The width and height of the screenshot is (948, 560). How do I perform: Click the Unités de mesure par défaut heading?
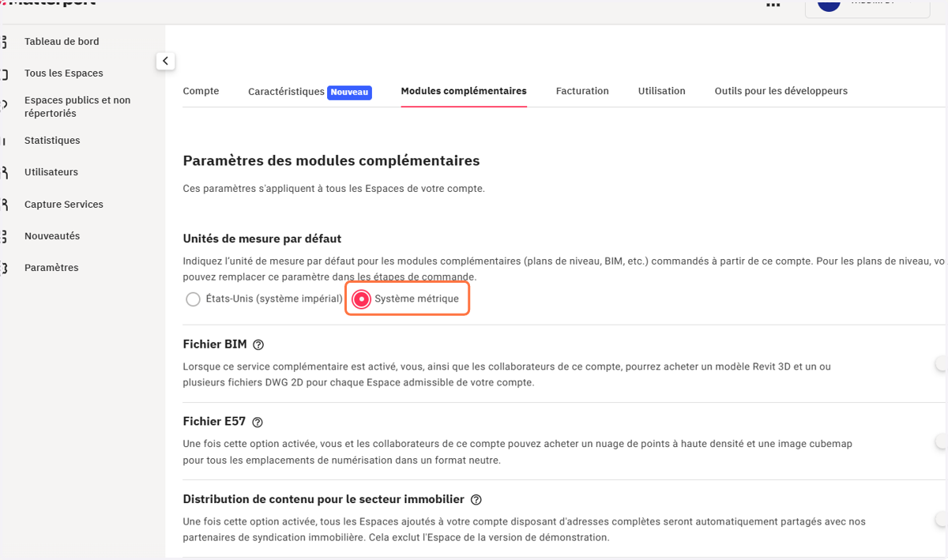262,239
